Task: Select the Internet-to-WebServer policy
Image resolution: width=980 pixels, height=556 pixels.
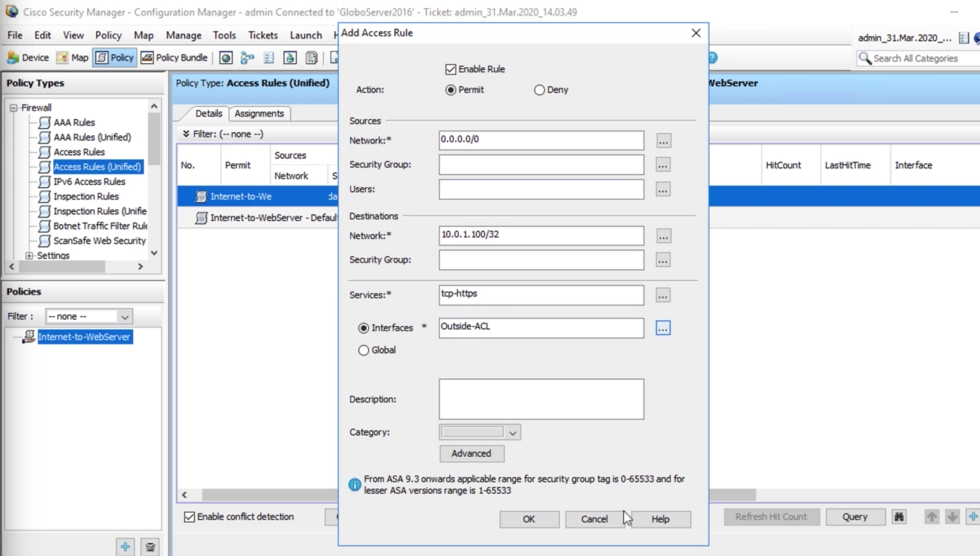Action: click(x=84, y=337)
